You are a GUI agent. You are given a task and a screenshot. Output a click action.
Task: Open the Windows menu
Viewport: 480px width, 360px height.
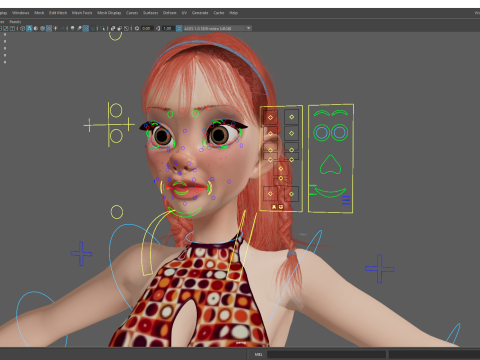21,13
